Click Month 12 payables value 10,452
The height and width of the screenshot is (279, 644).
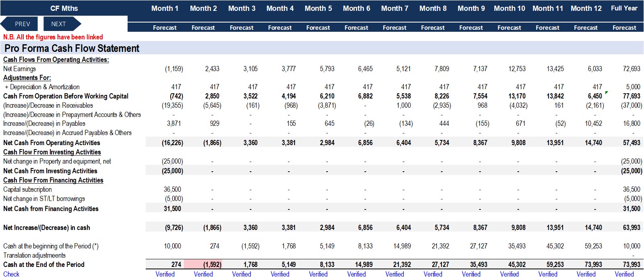tap(593, 123)
